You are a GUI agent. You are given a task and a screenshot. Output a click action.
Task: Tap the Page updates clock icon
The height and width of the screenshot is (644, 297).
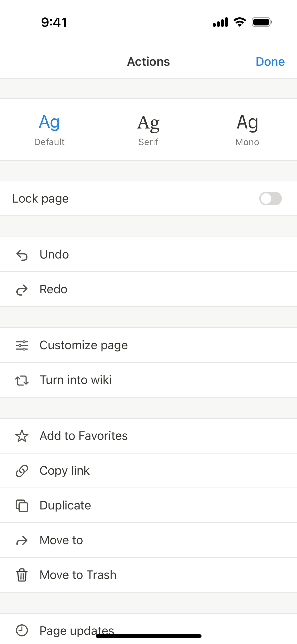[x=22, y=631]
